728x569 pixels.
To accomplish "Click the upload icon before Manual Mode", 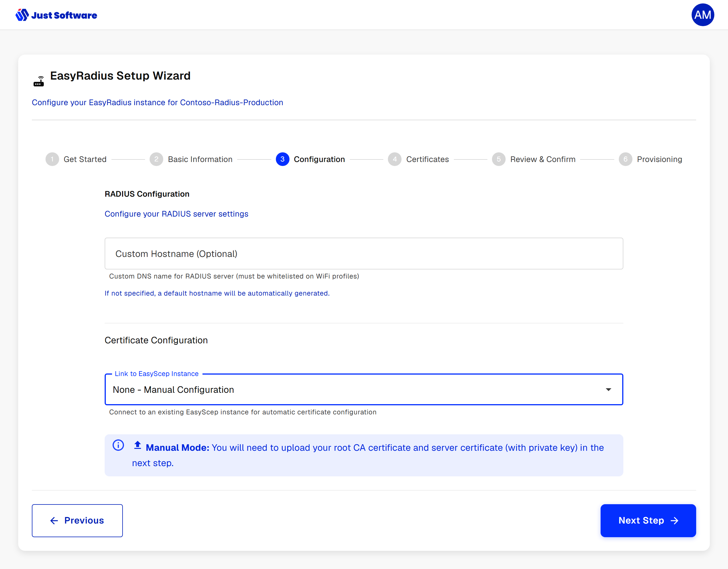I will coord(137,445).
